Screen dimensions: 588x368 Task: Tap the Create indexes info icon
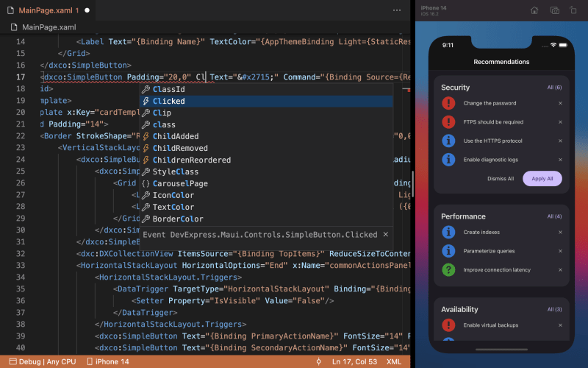[x=448, y=232]
